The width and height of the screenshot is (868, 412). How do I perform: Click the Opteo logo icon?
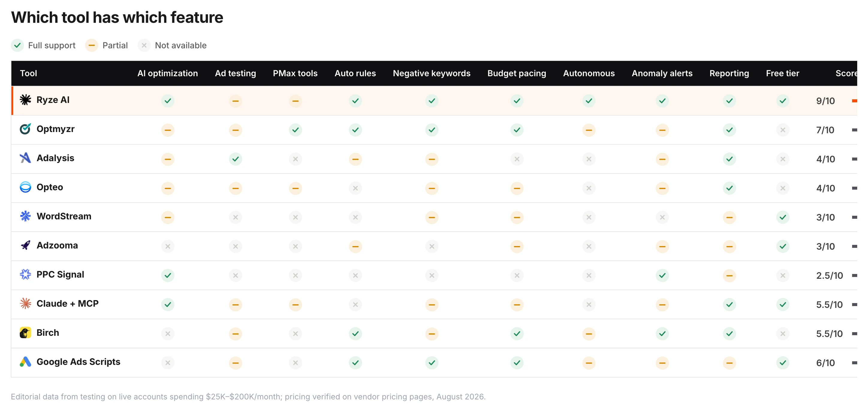25,187
